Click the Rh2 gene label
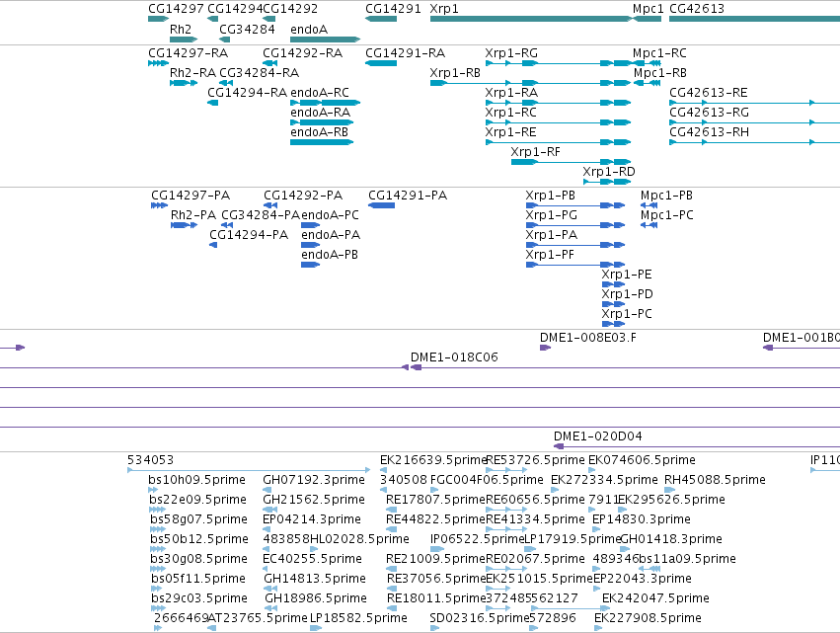Screen dimensions: 840x633 pyautogui.click(x=181, y=30)
